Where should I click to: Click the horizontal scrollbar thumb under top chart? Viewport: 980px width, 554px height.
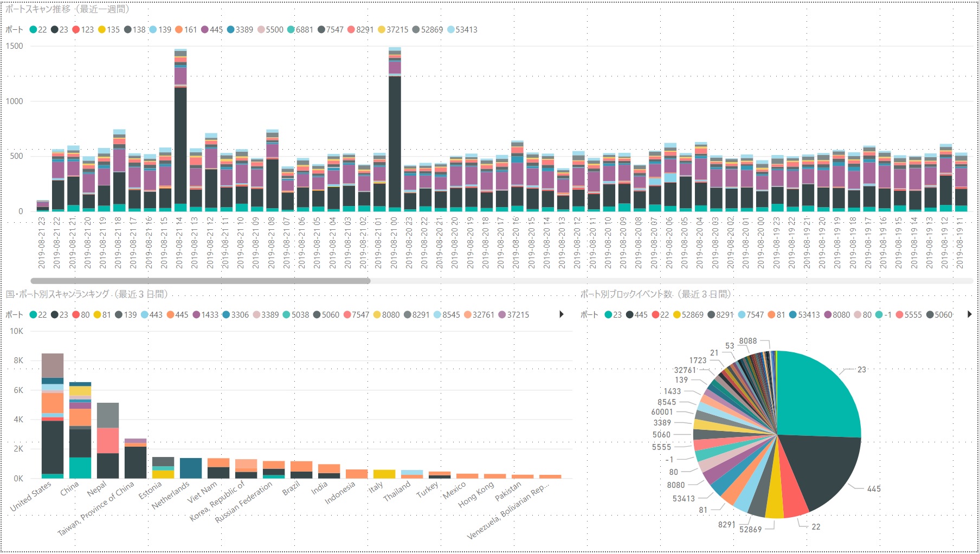(x=201, y=281)
